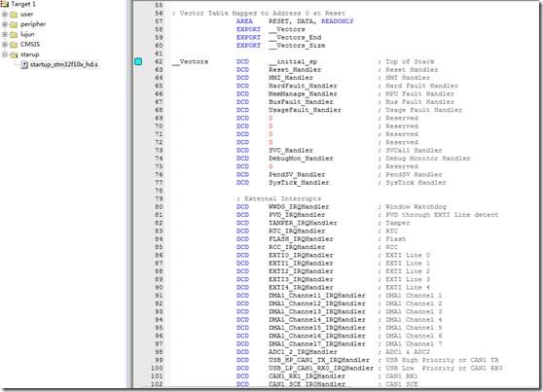This screenshot has width=543, height=392.
Task: Click the cyan bookmark marker on line 62
Action: click(138, 61)
